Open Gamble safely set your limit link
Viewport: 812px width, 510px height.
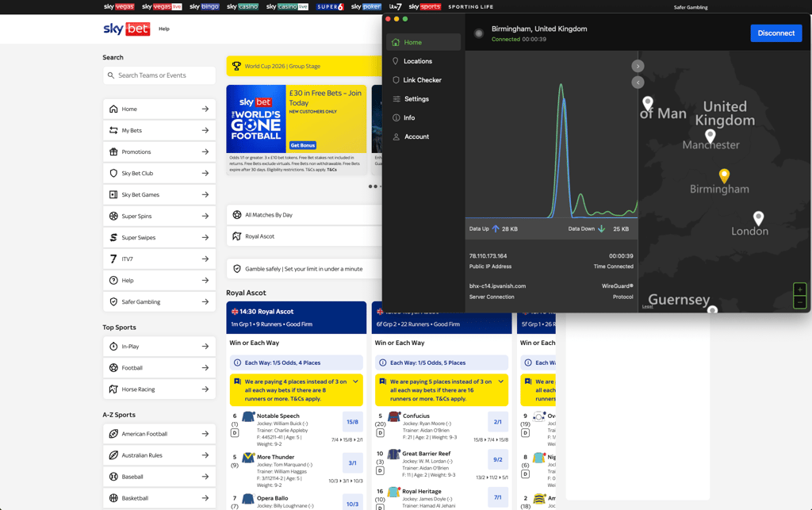304,269
